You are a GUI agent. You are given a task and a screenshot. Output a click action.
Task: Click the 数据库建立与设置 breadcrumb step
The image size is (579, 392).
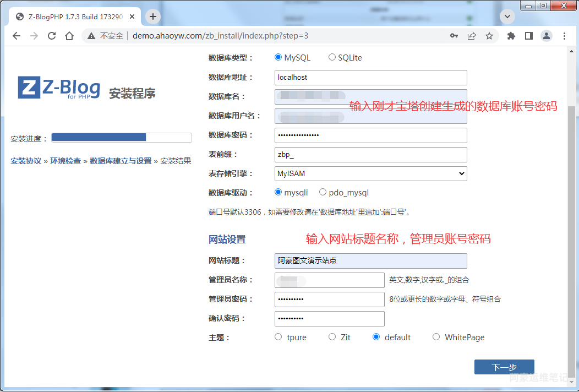point(121,161)
